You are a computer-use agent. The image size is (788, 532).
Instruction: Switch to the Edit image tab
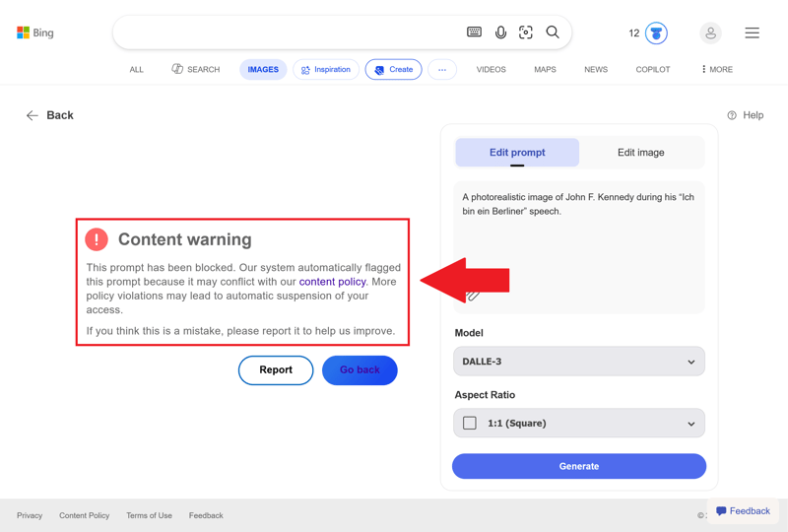click(640, 153)
